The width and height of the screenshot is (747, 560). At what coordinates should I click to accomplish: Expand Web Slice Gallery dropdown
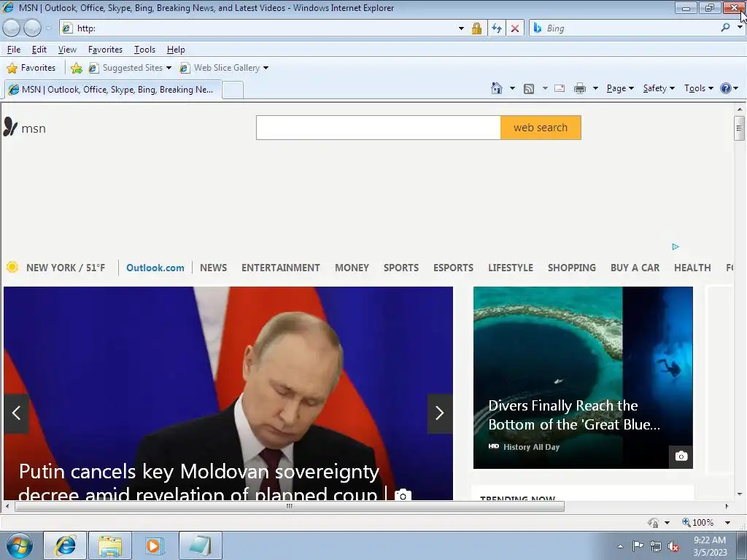(x=266, y=68)
